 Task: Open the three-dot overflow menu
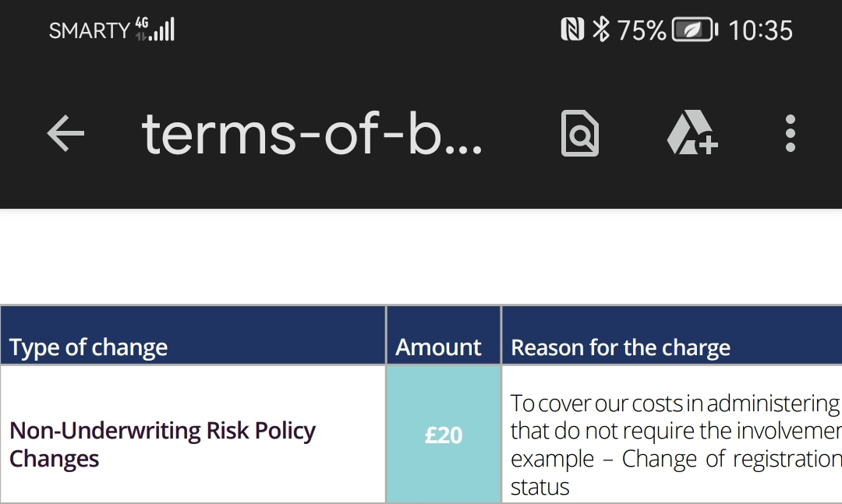[790, 133]
